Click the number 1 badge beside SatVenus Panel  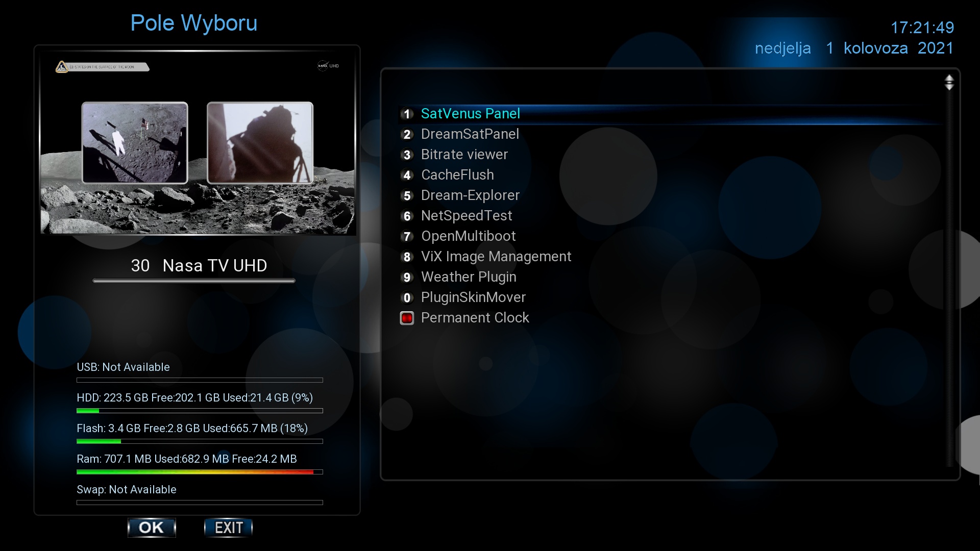tap(407, 114)
